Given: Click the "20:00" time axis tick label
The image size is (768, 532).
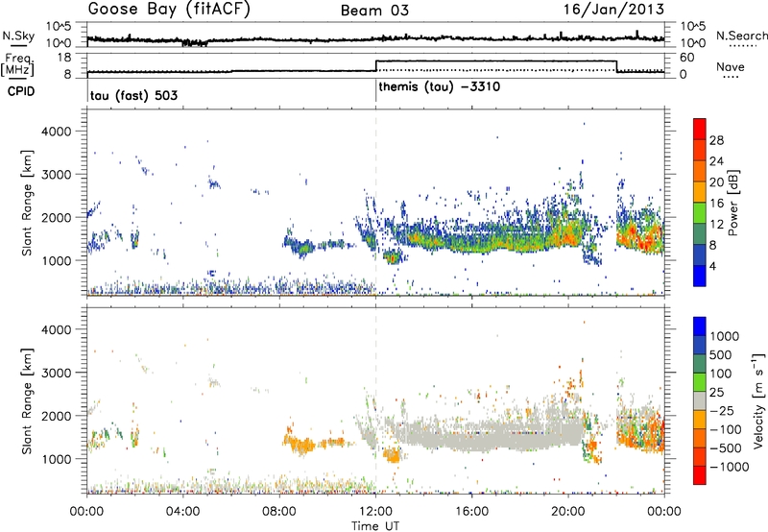Looking at the screenshot, I should [568, 512].
